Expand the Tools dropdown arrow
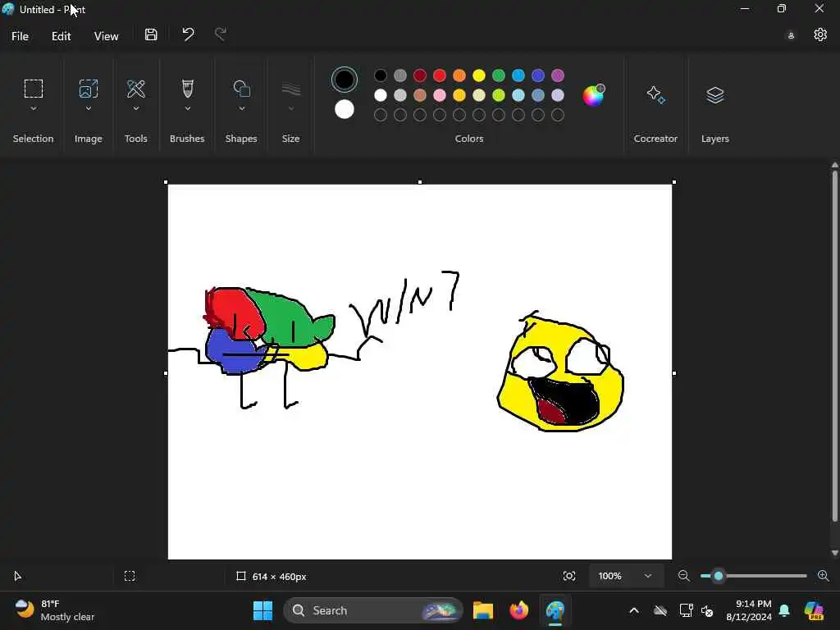 click(x=136, y=108)
